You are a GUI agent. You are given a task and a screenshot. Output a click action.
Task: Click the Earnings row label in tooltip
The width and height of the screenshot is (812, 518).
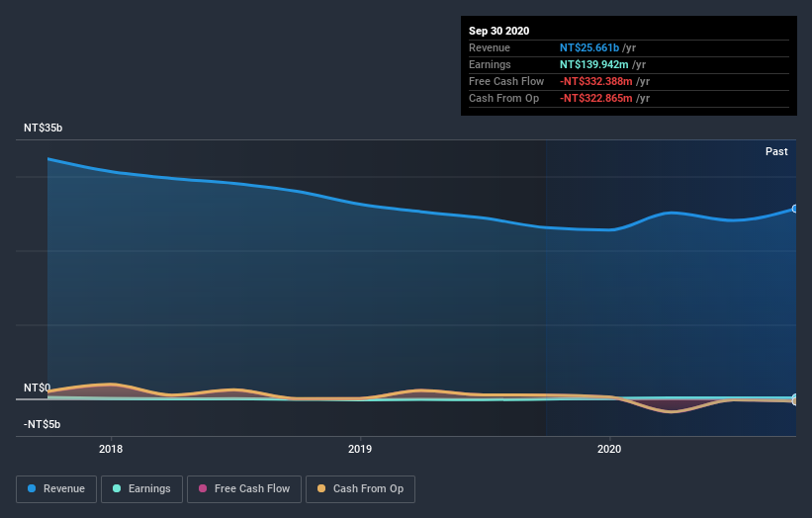[x=490, y=64]
